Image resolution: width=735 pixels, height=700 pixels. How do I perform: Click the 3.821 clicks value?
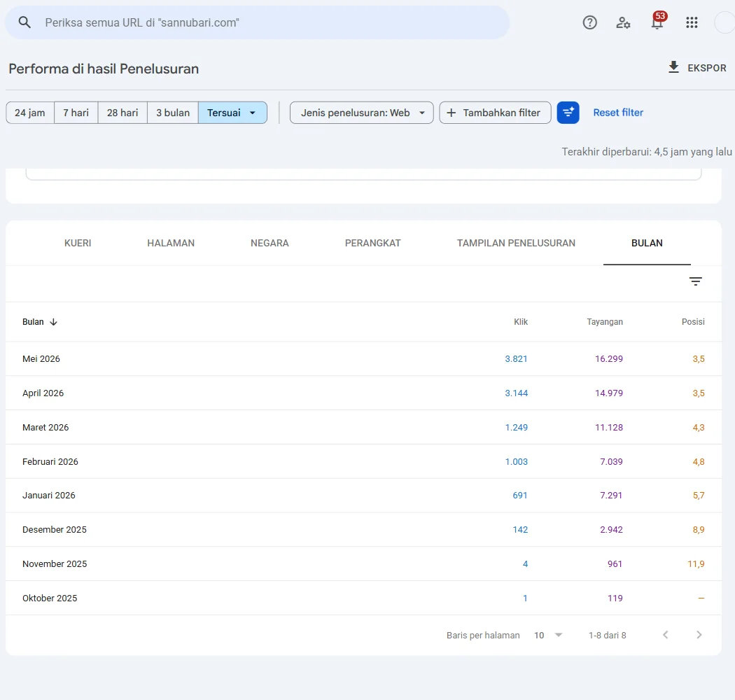[516, 359]
